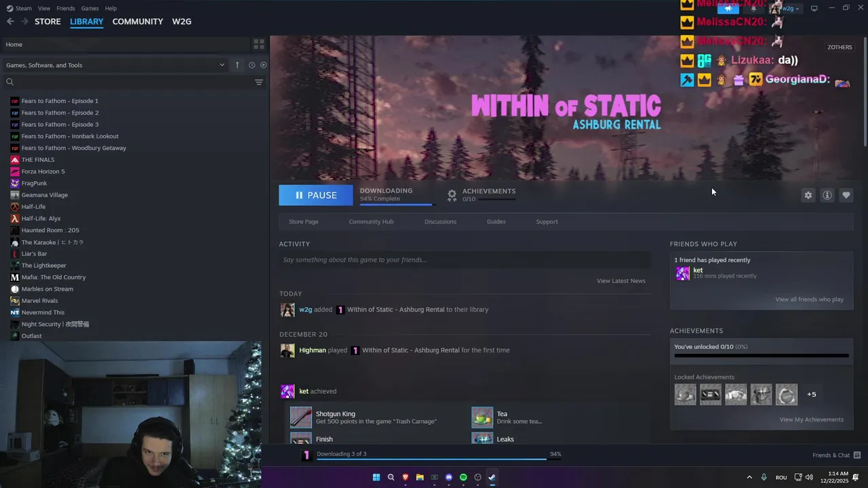Go forward with the right arrow

25,22
